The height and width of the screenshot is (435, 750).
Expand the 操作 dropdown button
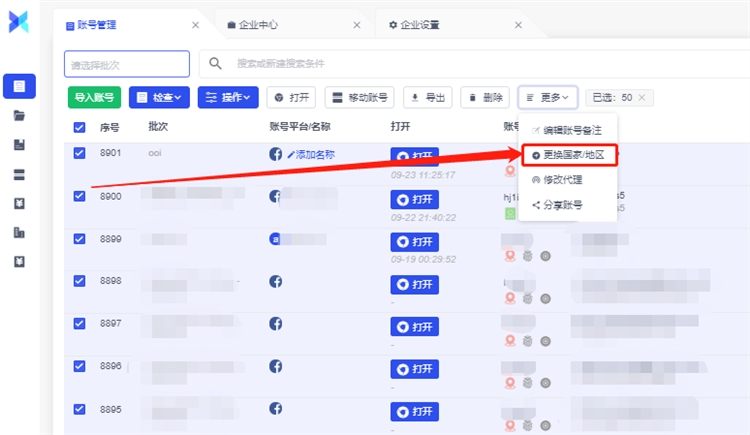coord(228,98)
